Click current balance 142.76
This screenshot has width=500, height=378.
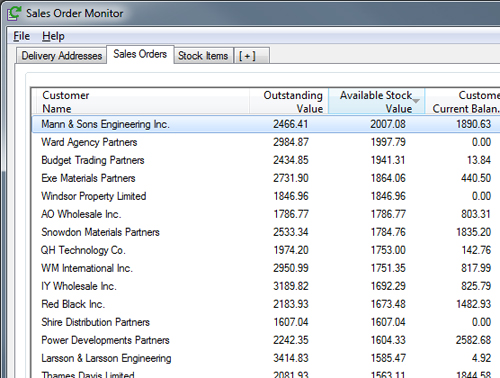point(476,250)
